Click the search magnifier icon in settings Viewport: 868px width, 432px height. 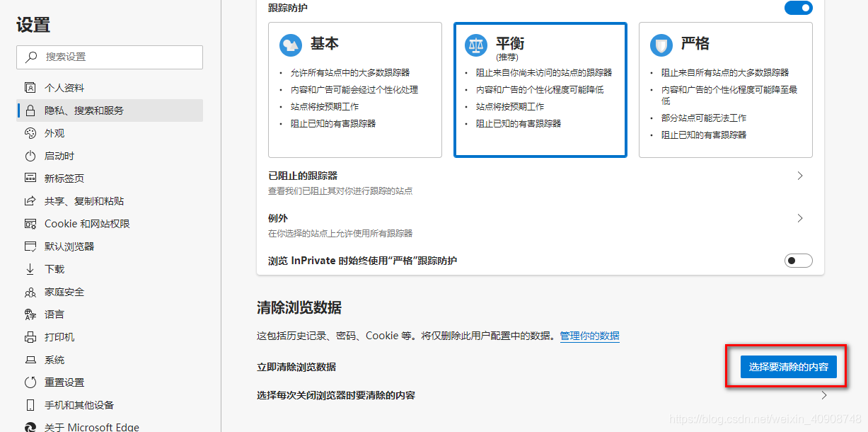click(x=31, y=57)
